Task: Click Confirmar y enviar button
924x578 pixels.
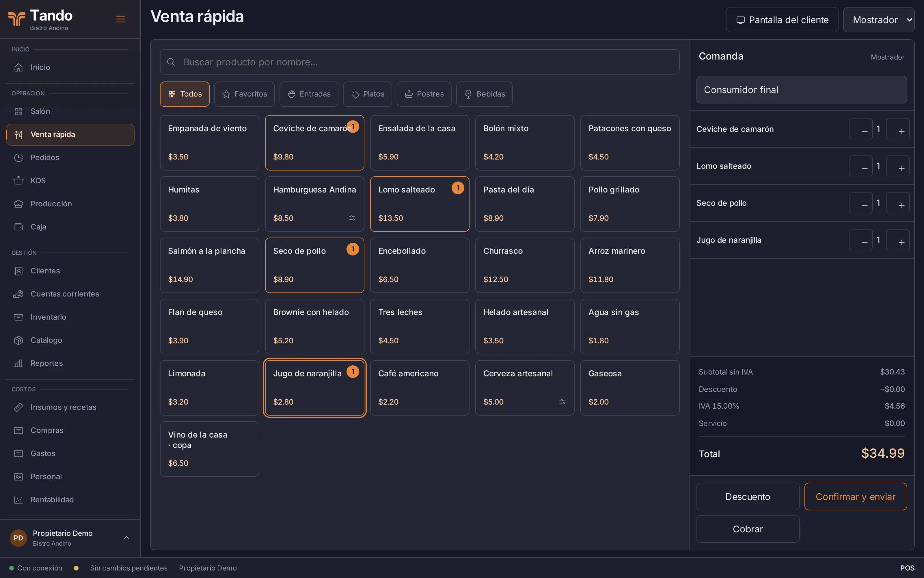Action: [855, 497]
